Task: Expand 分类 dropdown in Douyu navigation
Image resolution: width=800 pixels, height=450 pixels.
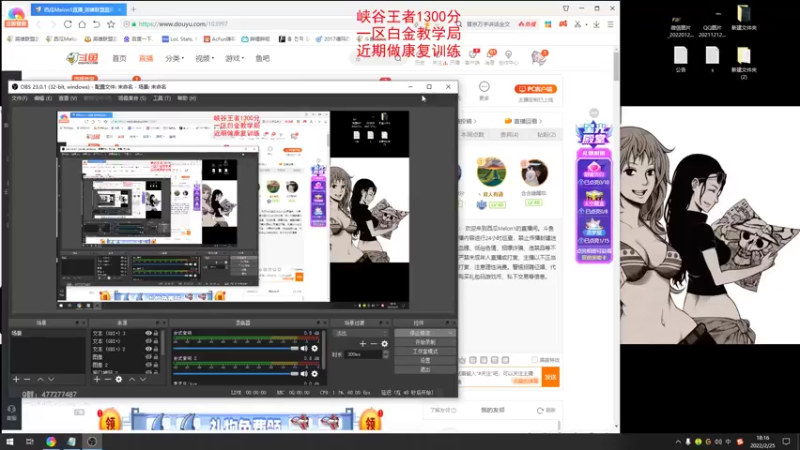Action: point(174,58)
